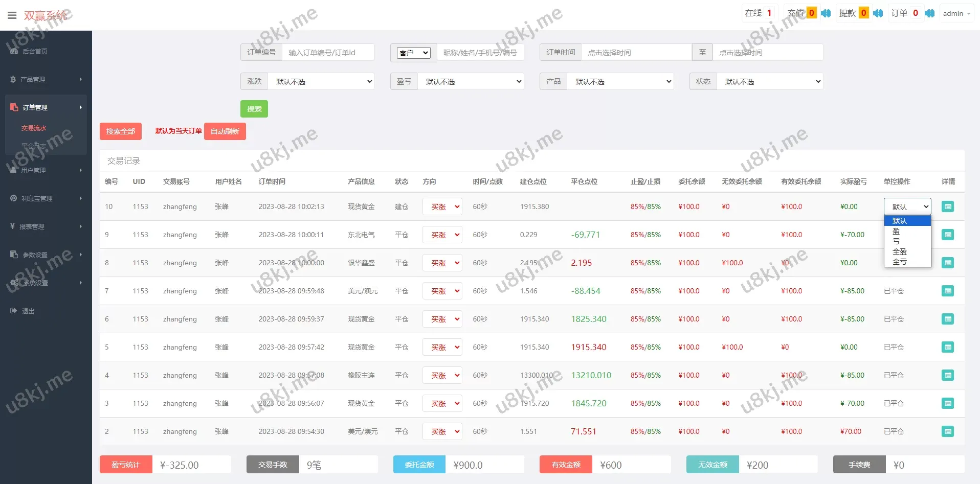Click the 自动刷新 button
Screen dimensions: 980x484
(225, 131)
